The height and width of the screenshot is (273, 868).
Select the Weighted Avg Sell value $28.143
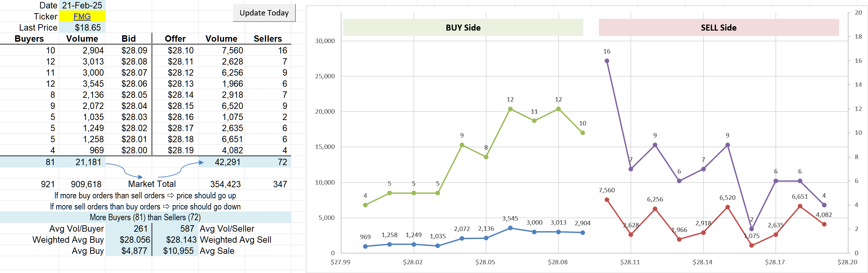point(181,240)
